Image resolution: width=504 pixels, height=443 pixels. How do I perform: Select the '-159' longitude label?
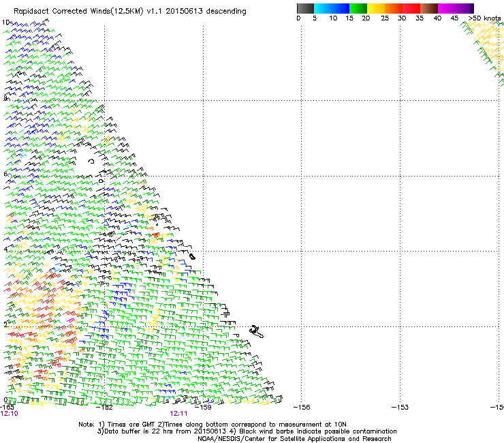point(203,408)
